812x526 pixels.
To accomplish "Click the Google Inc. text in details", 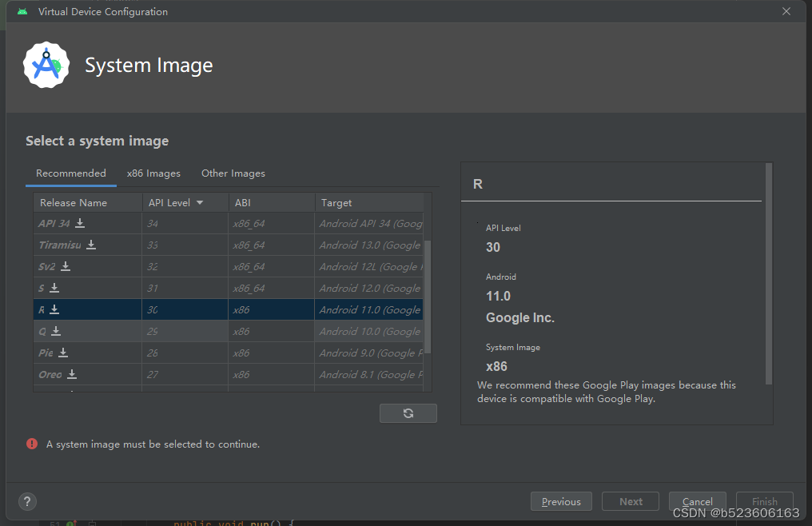I will point(520,317).
